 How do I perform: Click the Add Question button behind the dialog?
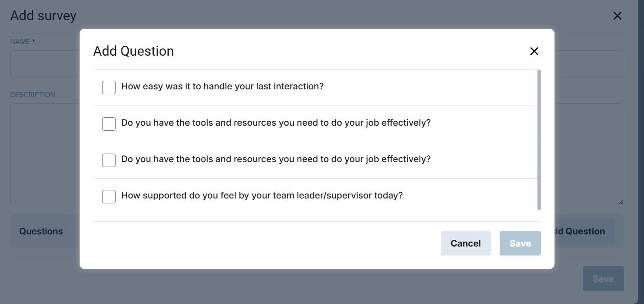point(585,231)
